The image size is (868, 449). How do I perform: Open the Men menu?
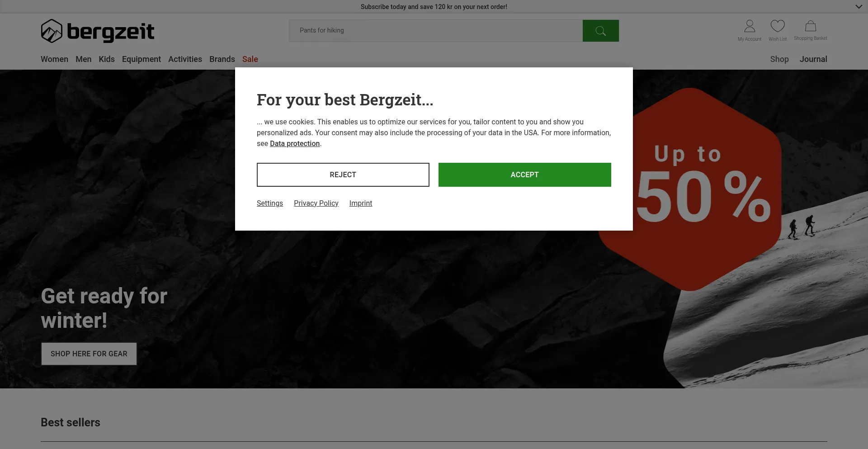click(x=83, y=59)
